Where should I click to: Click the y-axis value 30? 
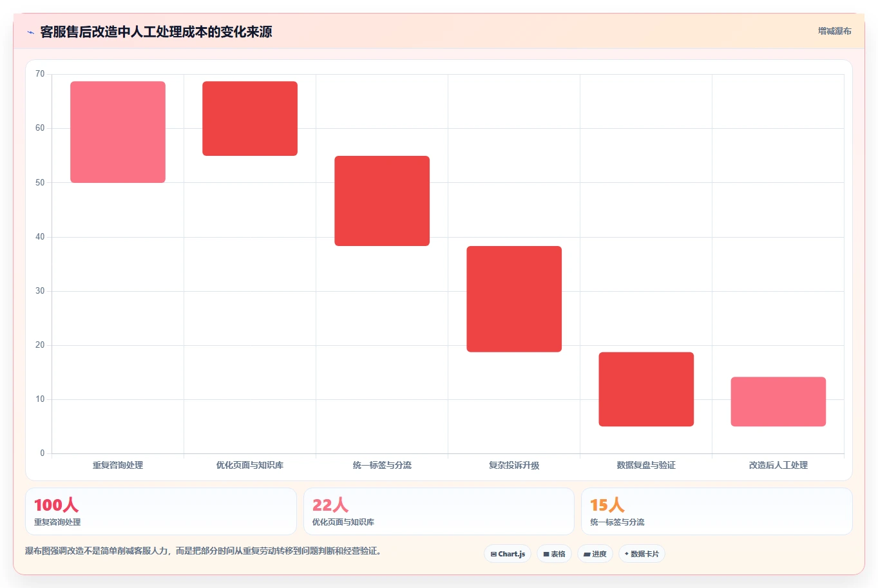click(x=40, y=291)
